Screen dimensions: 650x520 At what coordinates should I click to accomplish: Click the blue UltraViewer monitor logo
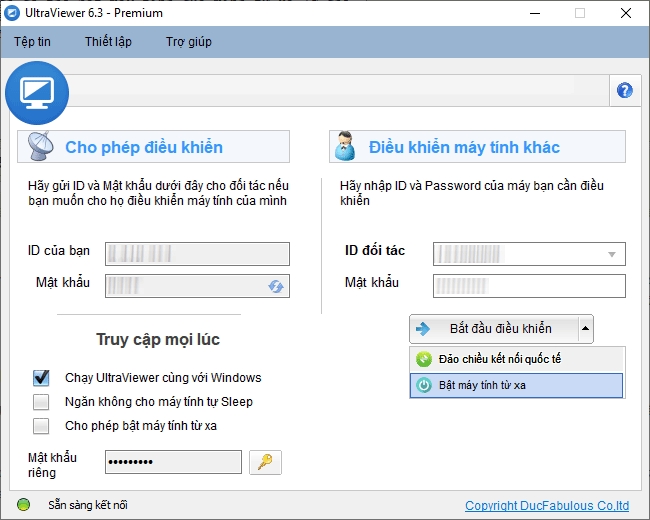37,91
